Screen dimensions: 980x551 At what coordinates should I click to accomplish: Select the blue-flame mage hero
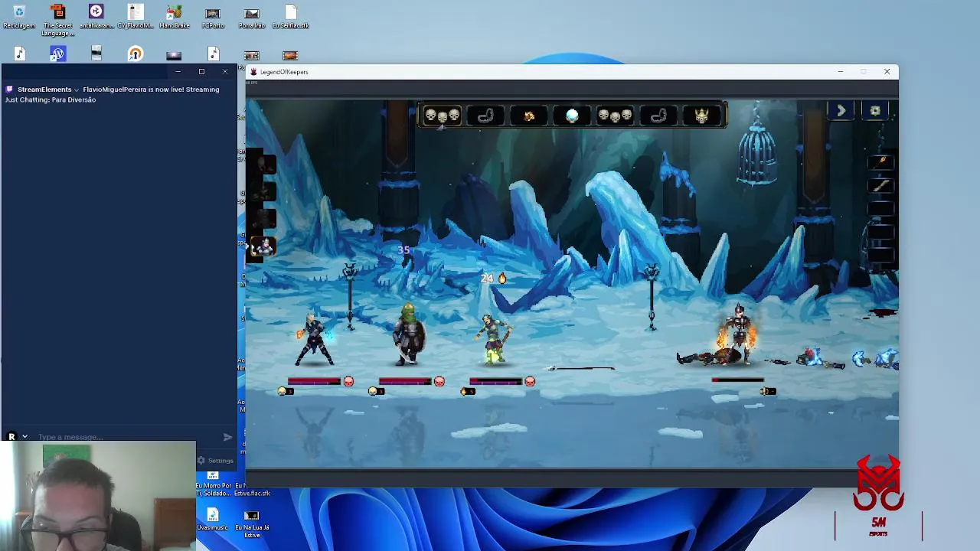(x=315, y=339)
